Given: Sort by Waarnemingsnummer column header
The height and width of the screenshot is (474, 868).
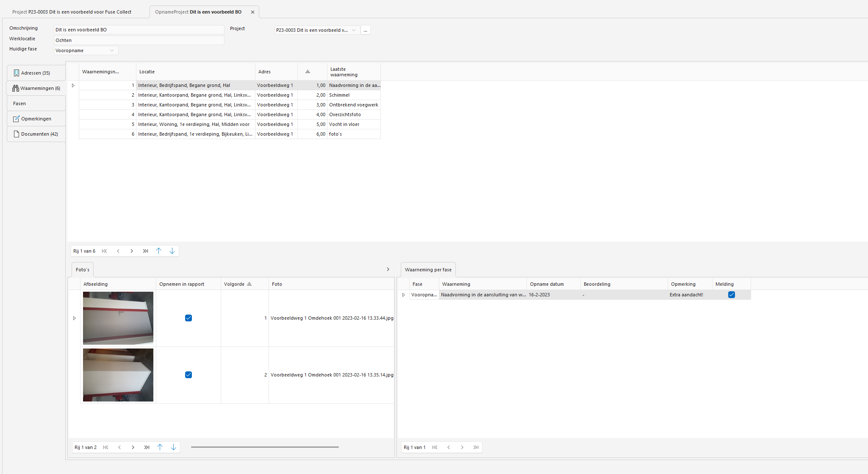Looking at the screenshot, I should click(x=108, y=72).
